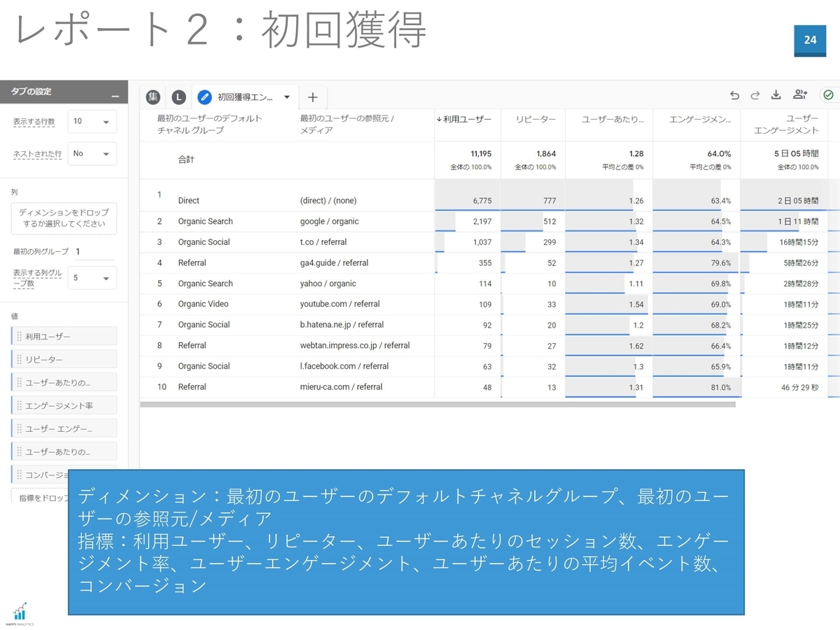Click 最初のユーザーの参照元 / メディア header
This screenshot has height=630, width=840.
coord(347,125)
